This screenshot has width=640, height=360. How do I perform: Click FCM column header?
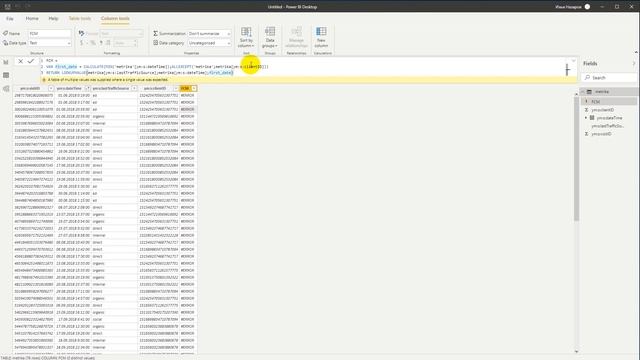185,89
